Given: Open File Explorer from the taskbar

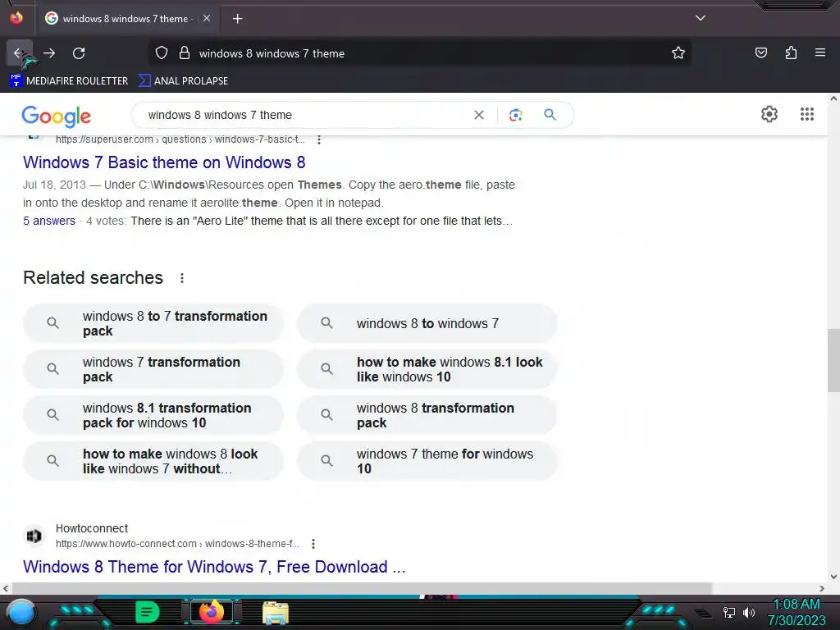Looking at the screenshot, I should [276, 613].
